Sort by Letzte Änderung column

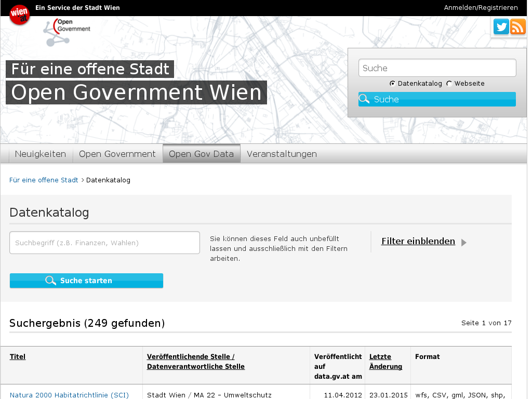click(x=386, y=362)
